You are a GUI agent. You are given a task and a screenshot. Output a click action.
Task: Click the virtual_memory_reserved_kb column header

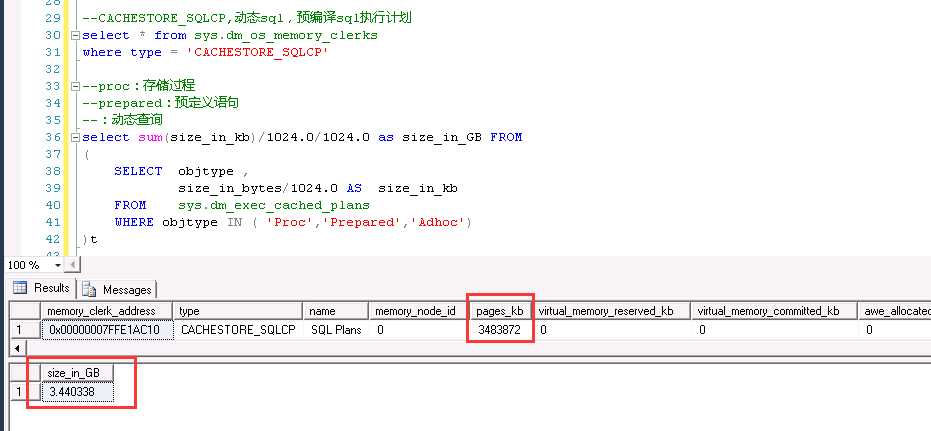point(611,311)
